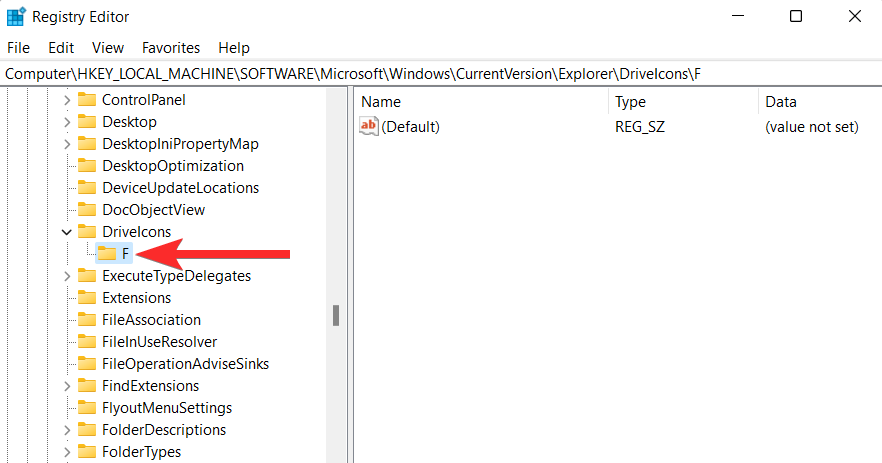Click the DriveIcons folder icon
Viewport: 882px width, 463px height.
click(x=87, y=232)
